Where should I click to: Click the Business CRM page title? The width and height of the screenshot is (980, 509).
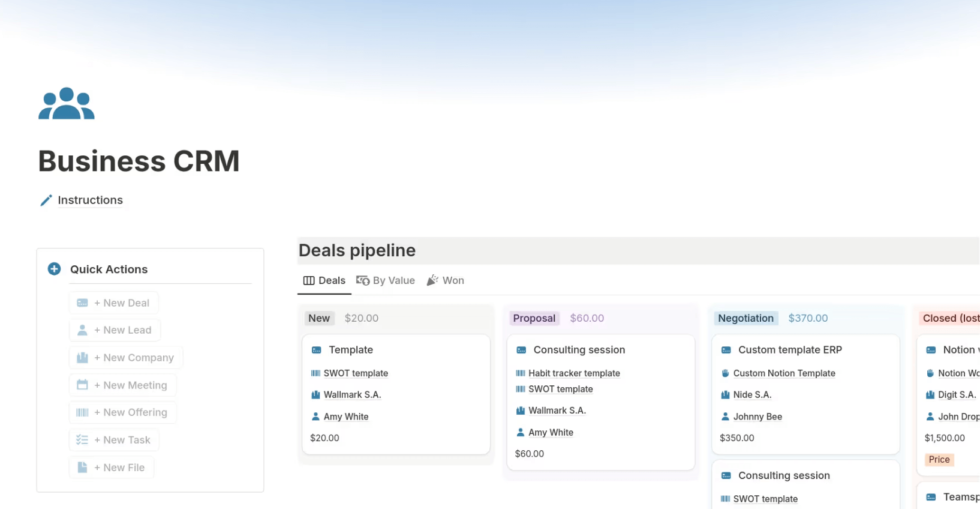click(x=139, y=161)
